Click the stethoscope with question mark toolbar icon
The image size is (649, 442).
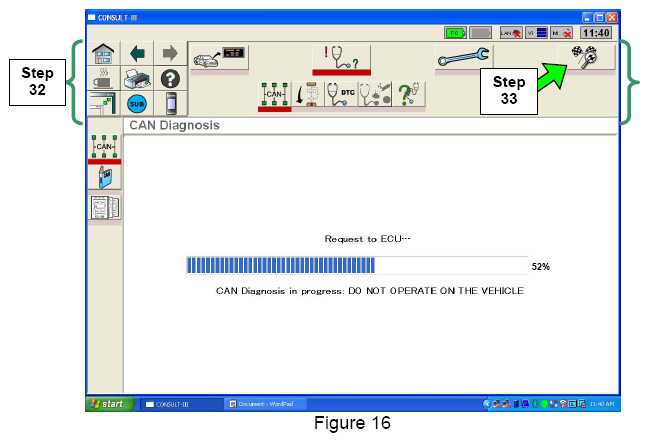pos(410,95)
